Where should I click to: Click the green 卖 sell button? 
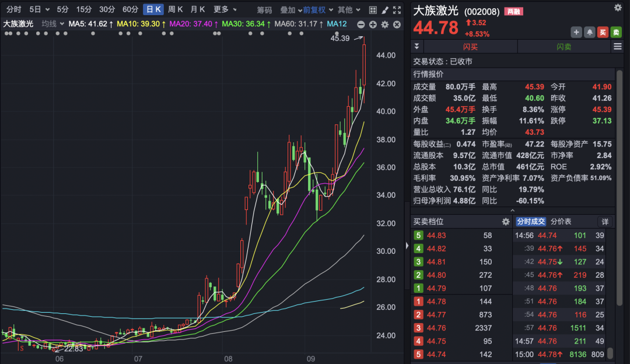coord(616,33)
